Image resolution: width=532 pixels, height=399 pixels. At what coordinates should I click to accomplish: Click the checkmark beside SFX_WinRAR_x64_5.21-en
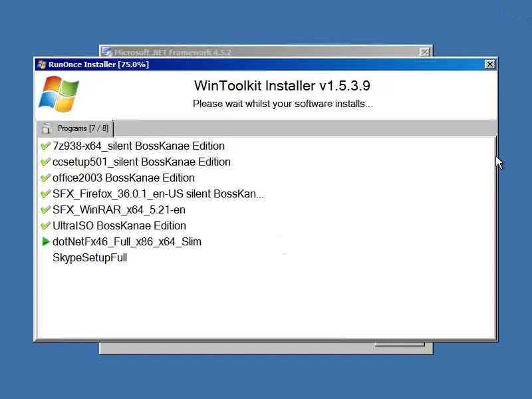tap(45, 209)
